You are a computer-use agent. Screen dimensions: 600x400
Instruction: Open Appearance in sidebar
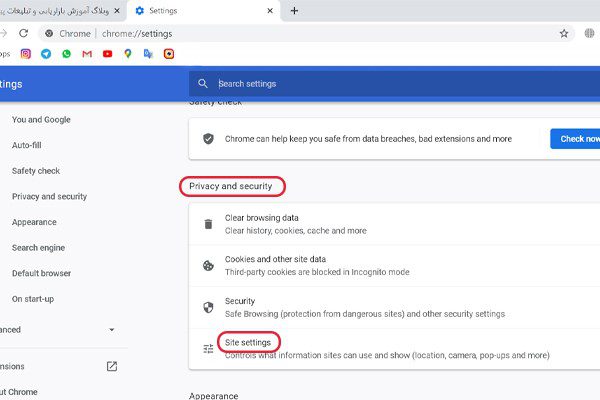tap(34, 222)
